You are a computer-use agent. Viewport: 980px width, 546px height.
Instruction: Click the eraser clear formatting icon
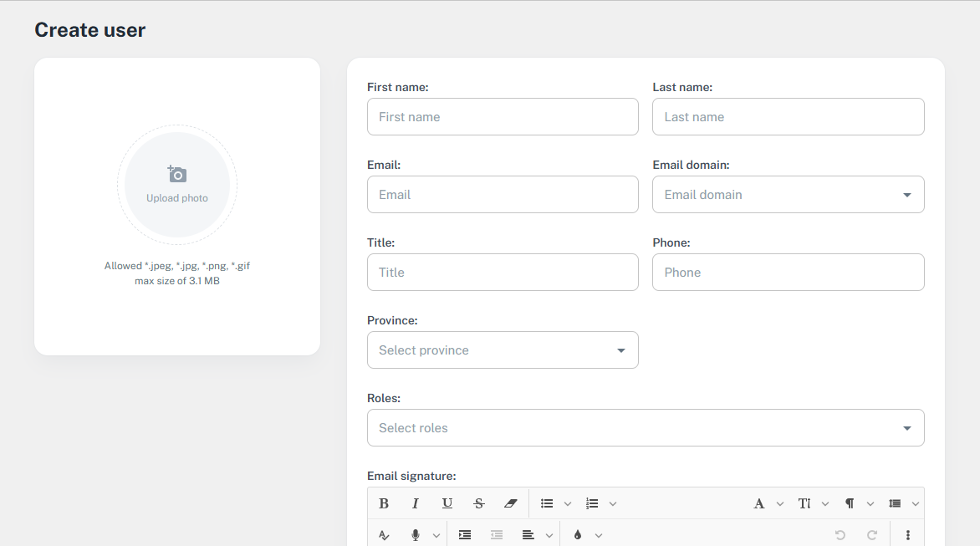pos(511,503)
